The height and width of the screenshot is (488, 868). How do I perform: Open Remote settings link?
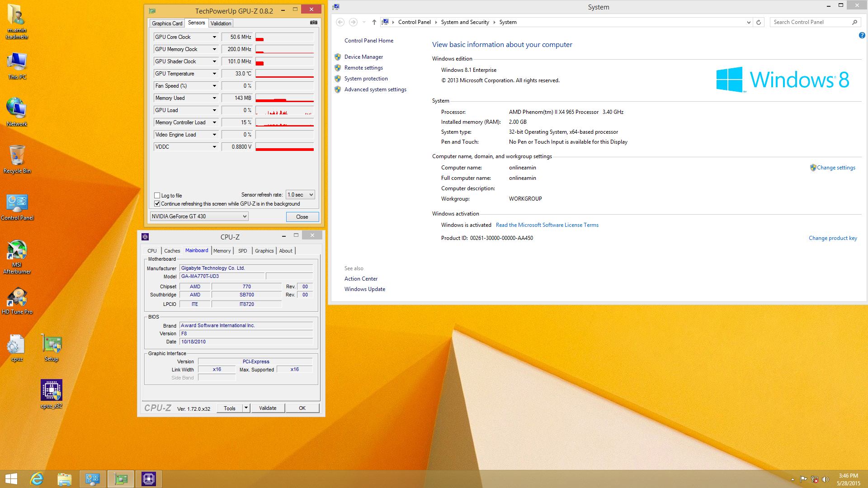(363, 68)
